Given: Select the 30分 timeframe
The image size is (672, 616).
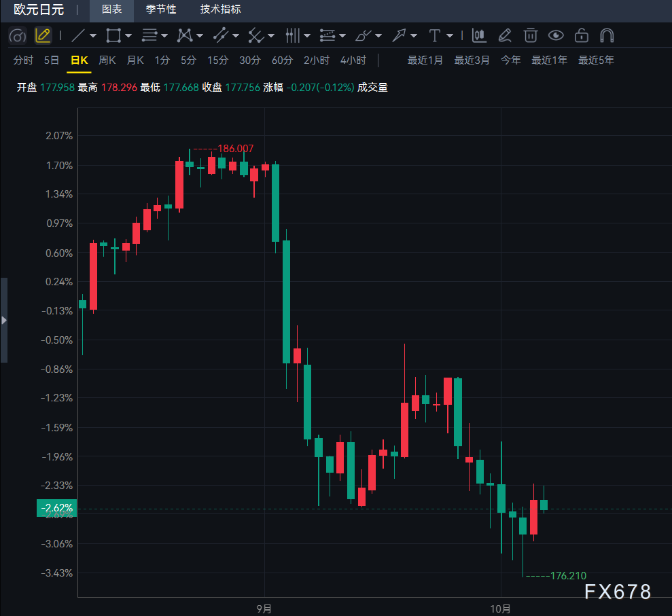Looking at the screenshot, I should click(x=250, y=60).
